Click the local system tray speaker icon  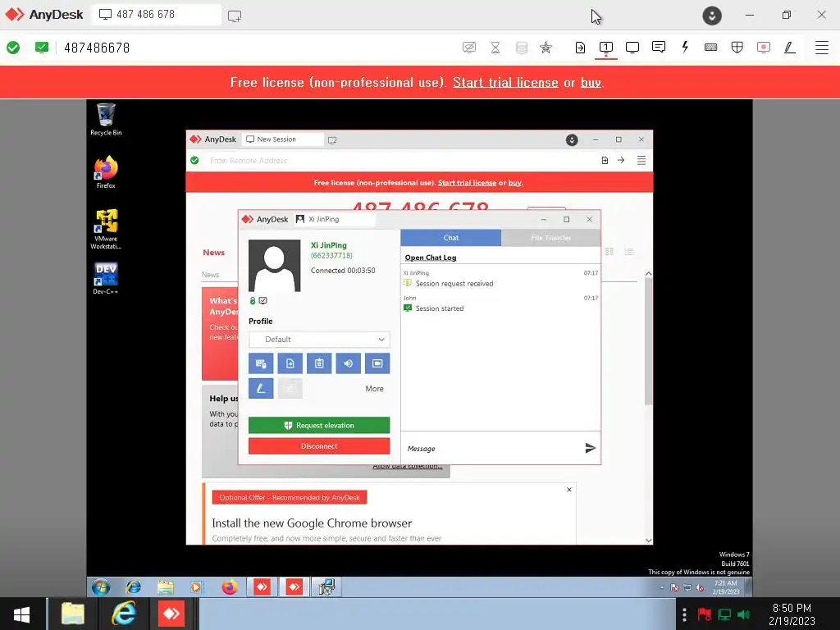743,614
